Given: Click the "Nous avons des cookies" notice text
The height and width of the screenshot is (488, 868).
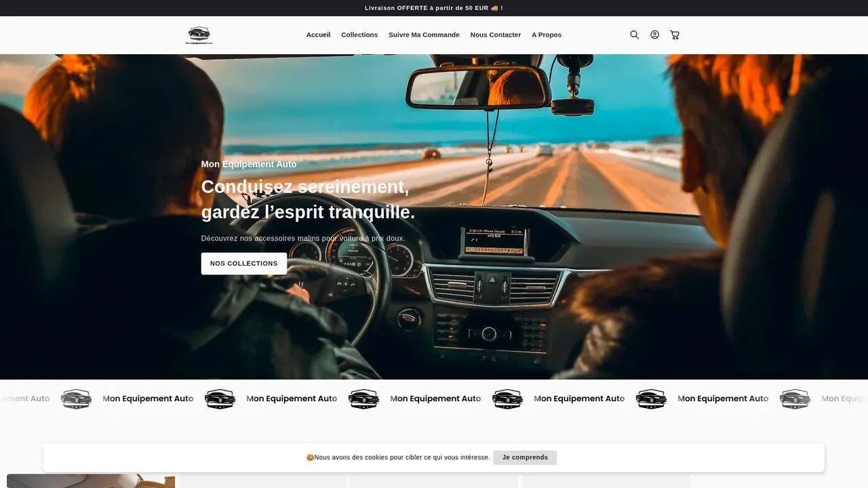Looking at the screenshot, I should (398, 457).
